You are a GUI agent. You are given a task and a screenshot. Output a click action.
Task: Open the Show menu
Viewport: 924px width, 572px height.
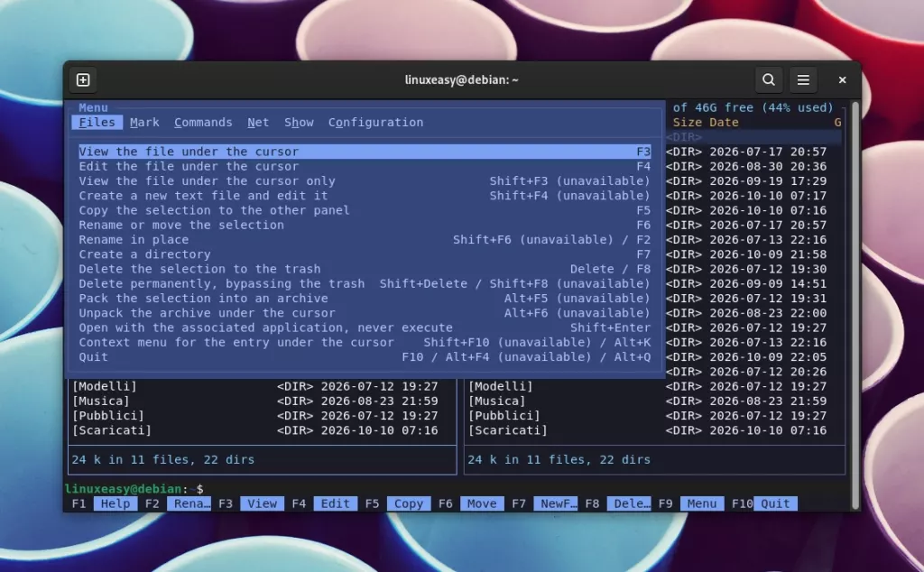click(x=299, y=122)
